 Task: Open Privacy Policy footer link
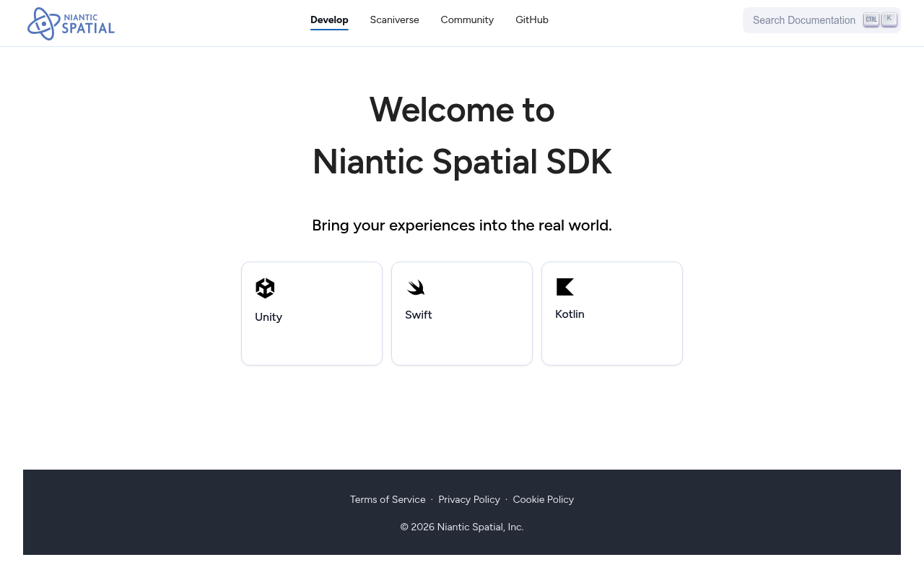pos(469,499)
